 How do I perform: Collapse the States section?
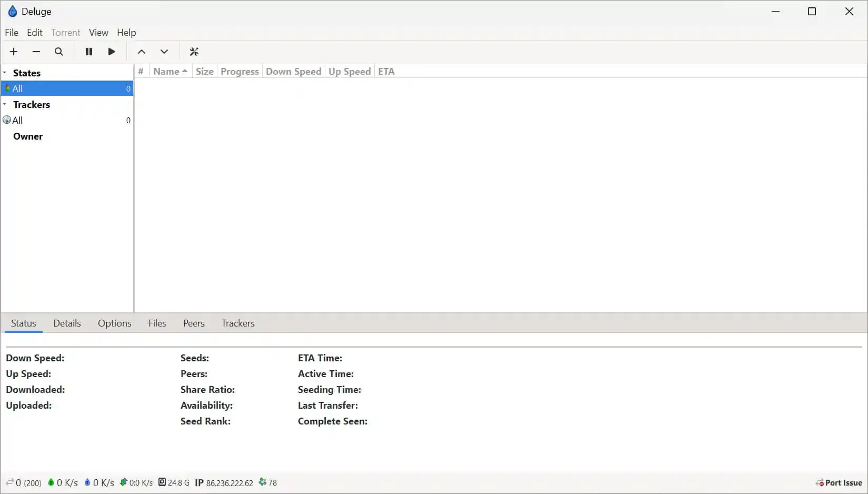(x=5, y=73)
